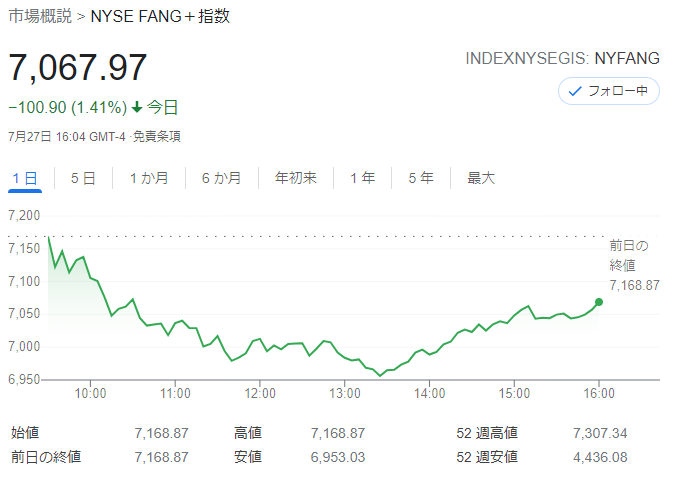Click the 52週安値 value 4,436.08
The image size is (673, 486).
point(600,457)
